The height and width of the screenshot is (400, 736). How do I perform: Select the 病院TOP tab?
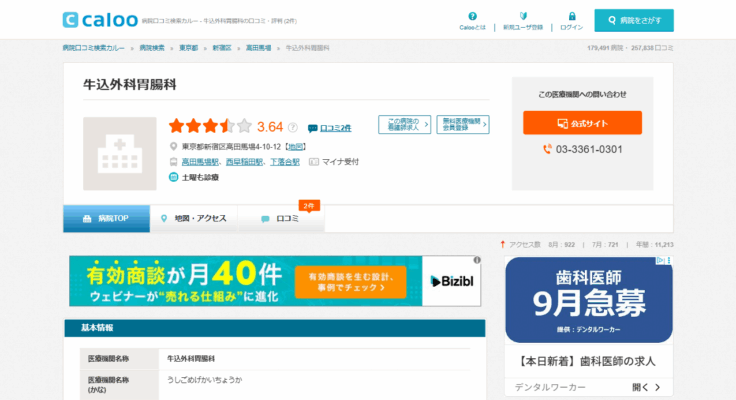click(x=106, y=218)
